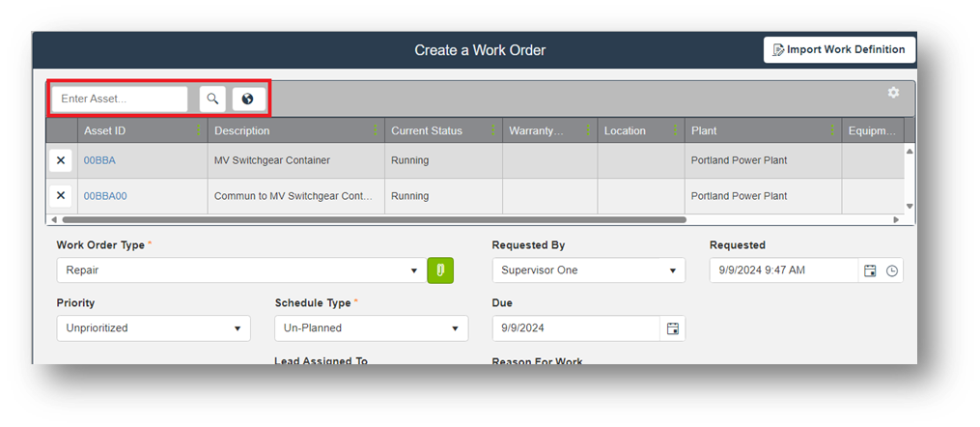
Task: Remove asset 00BBA row with X
Action: point(61,160)
